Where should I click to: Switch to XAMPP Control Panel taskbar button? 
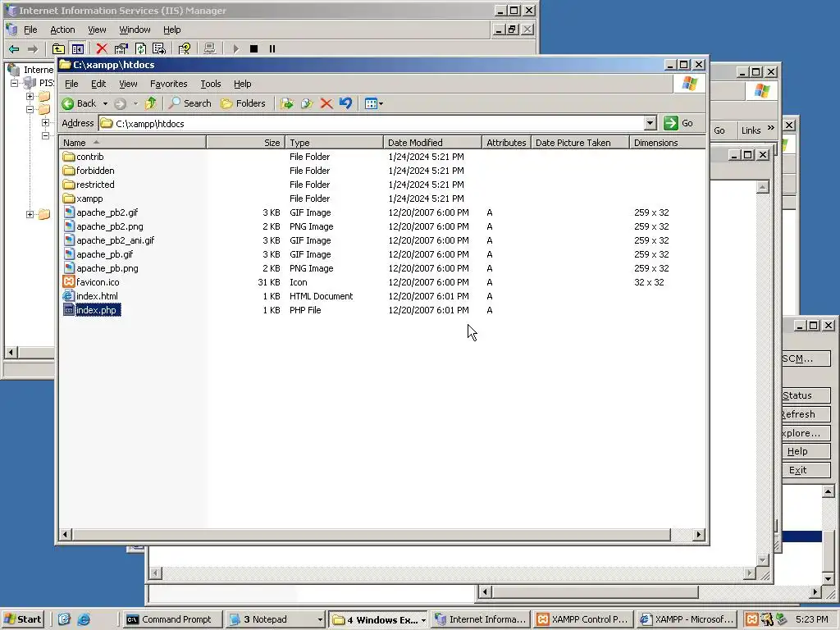tap(584, 619)
